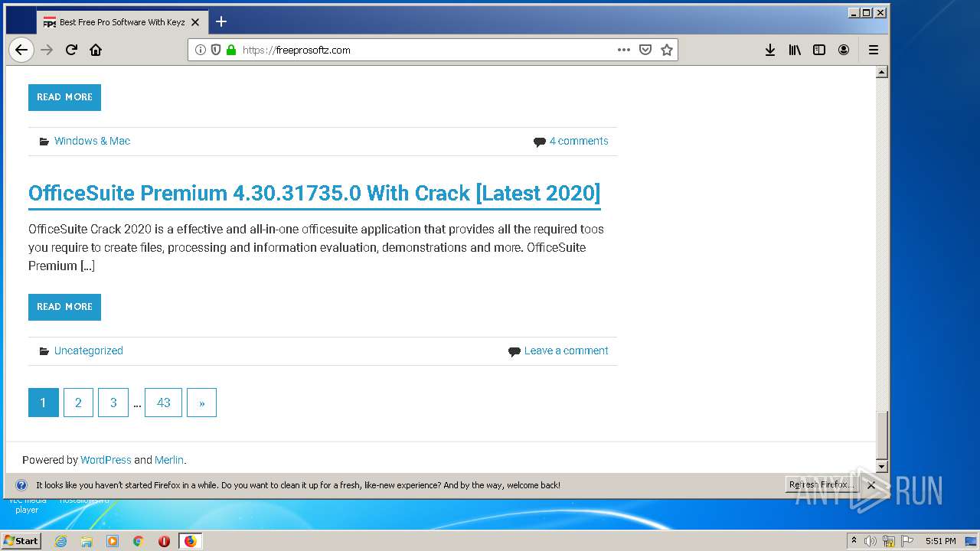Save page to Pocket

tap(645, 50)
